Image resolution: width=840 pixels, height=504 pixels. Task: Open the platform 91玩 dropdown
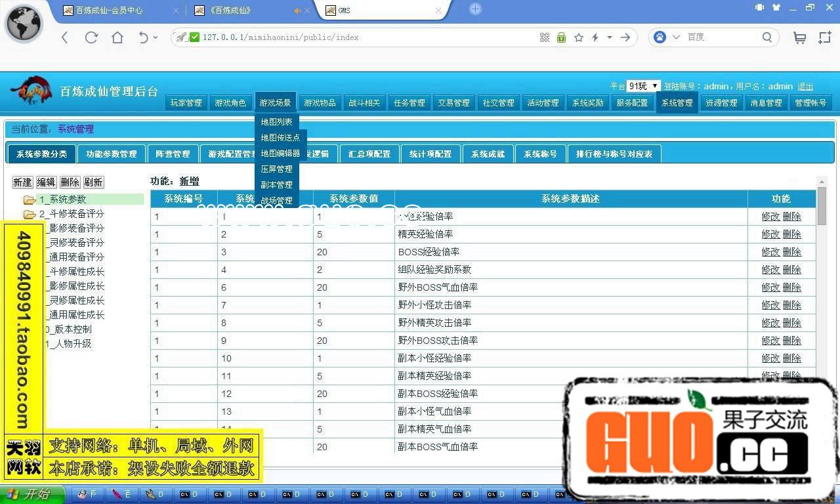643,86
